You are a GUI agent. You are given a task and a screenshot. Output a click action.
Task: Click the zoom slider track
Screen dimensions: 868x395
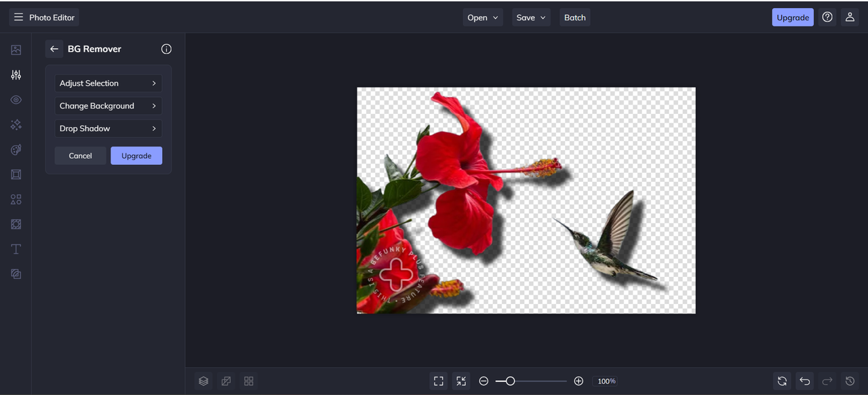click(539, 381)
